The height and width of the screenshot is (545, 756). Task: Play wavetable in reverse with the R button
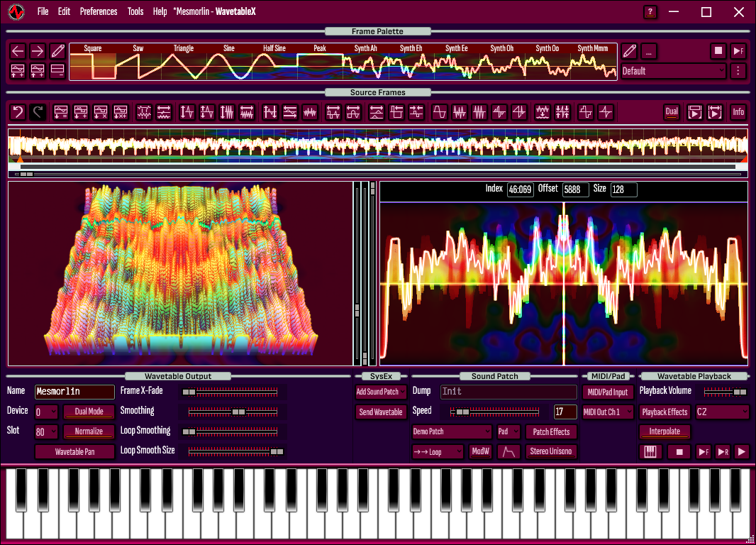tap(723, 451)
